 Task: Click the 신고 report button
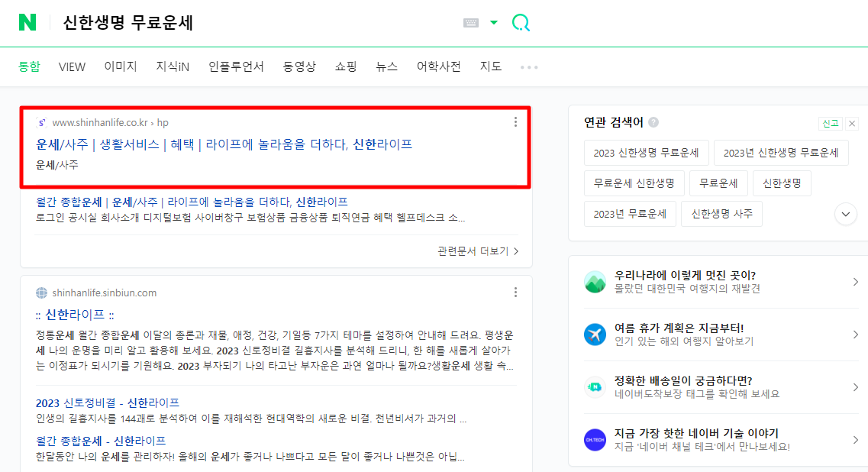pos(831,124)
